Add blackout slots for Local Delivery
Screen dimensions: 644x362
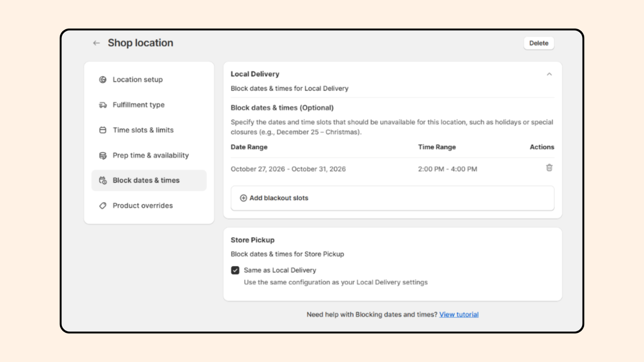(392, 198)
